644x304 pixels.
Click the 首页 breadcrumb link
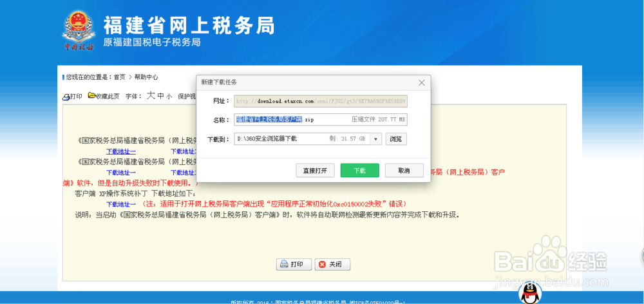tap(120, 77)
